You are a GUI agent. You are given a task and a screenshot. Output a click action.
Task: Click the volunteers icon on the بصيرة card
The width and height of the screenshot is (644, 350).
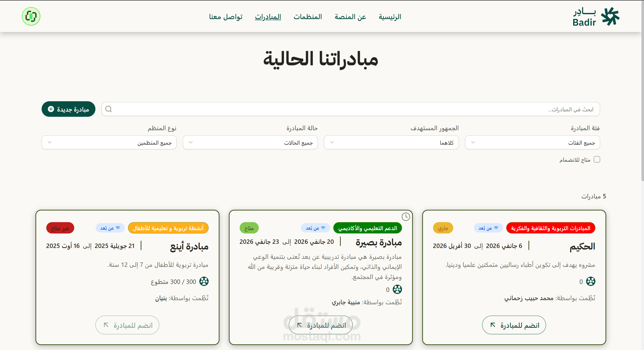tap(397, 289)
